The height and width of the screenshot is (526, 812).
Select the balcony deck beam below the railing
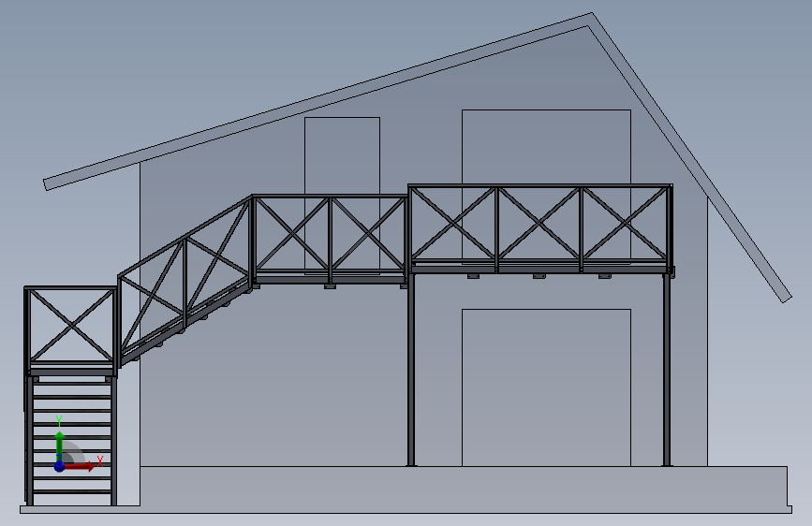point(539,270)
